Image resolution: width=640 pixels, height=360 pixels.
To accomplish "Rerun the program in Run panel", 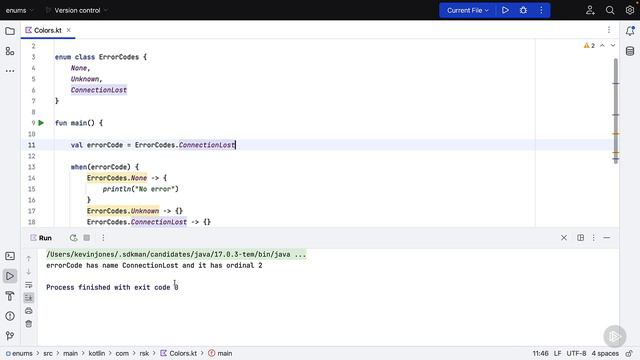I will pyautogui.click(x=73, y=238).
